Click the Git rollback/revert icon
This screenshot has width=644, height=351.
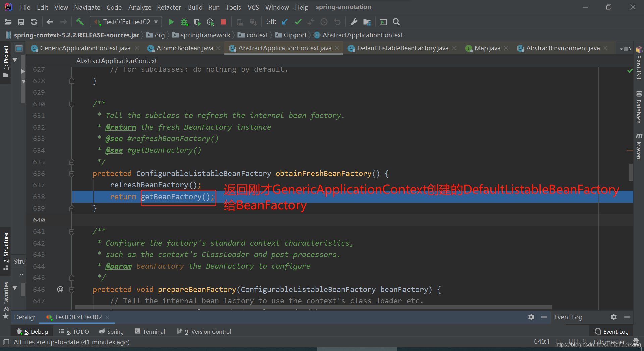pyautogui.click(x=337, y=22)
